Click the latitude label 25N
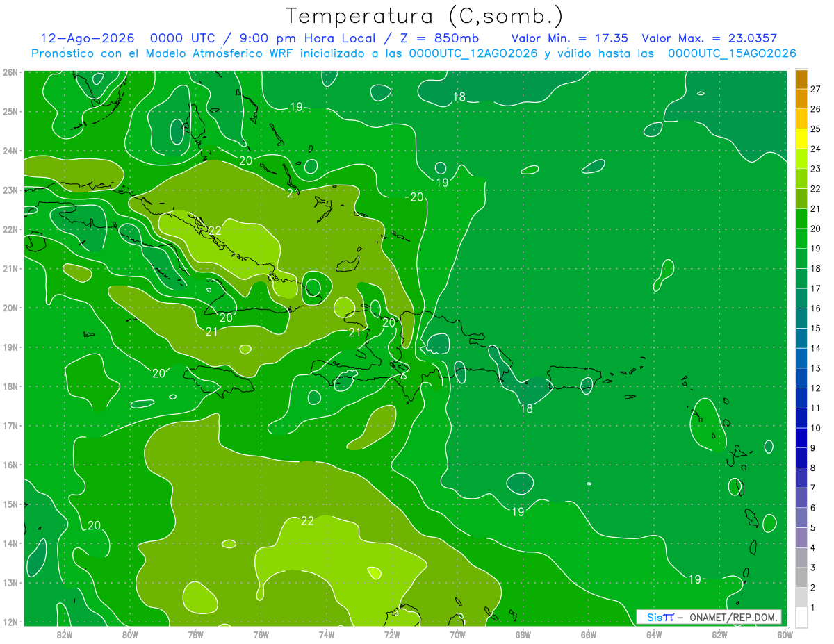The height and width of the screenshot is (644, 834). coord(10,111)
